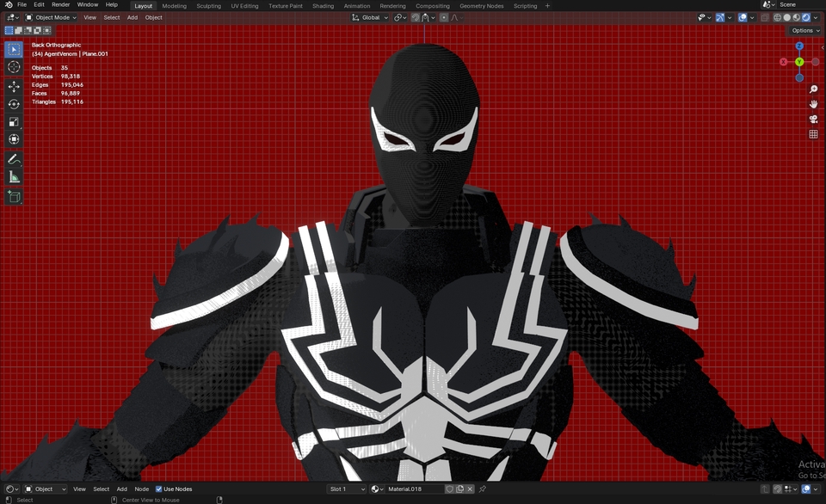Toggle proportional editing

pos(444,17)
